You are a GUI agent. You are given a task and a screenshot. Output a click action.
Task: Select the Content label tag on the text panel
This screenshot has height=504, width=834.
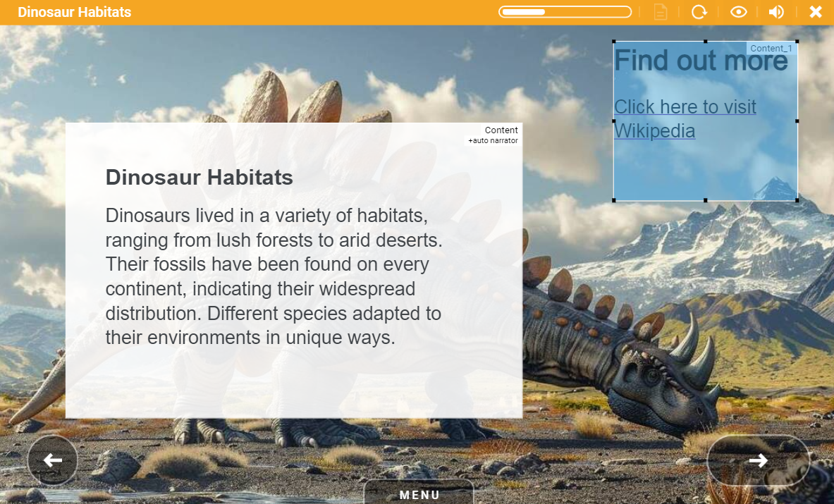(x=501, y=130)
